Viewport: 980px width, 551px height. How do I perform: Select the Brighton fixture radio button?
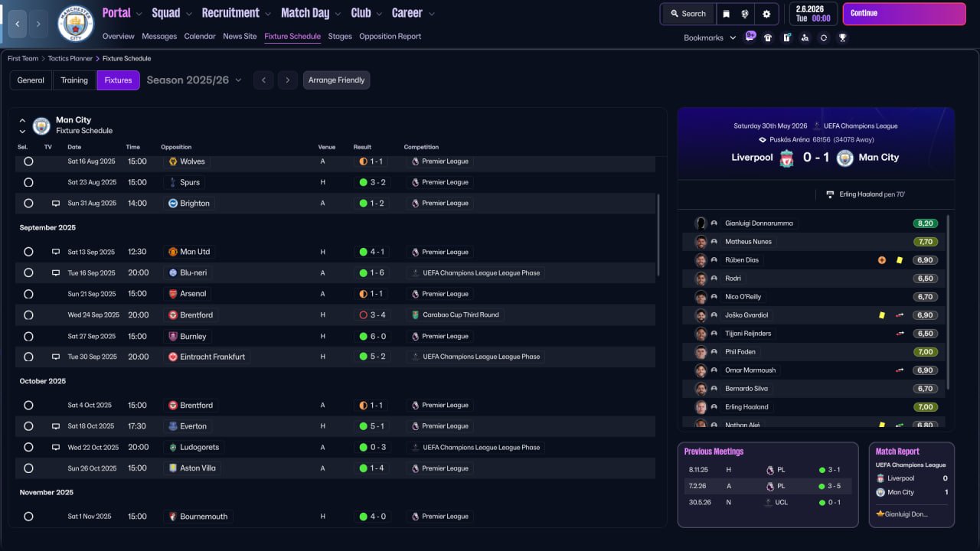[x=28, y=204]
